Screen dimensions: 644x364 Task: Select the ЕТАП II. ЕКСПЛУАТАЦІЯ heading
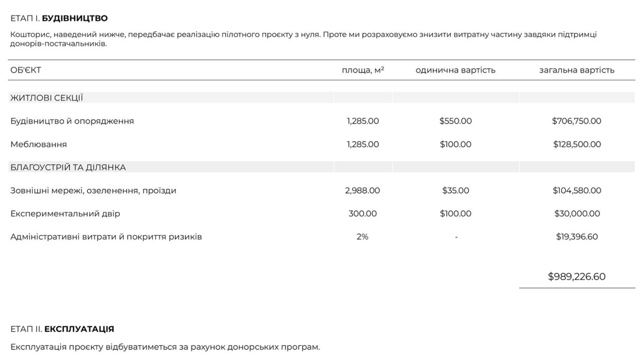[x=62, y=329]
